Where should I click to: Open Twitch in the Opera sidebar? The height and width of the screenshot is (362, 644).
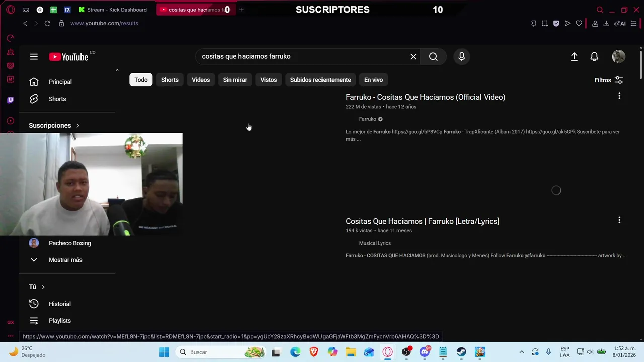tap(11, 100)
